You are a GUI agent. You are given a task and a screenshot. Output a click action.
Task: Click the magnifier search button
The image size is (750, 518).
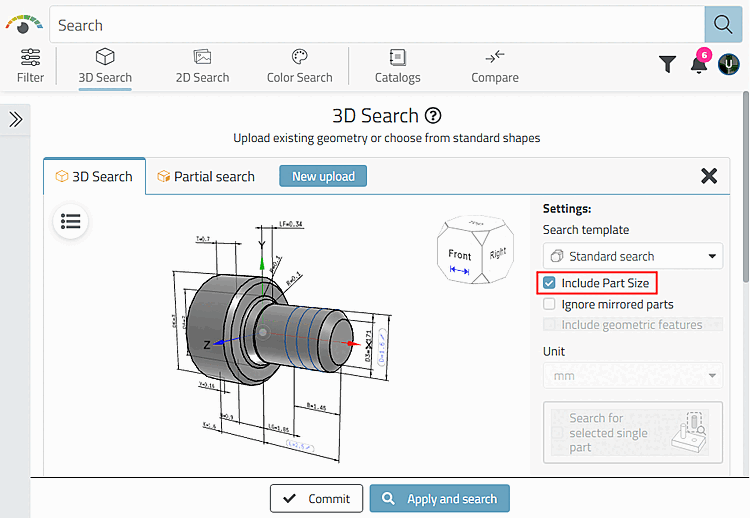(x=722, y=25)
